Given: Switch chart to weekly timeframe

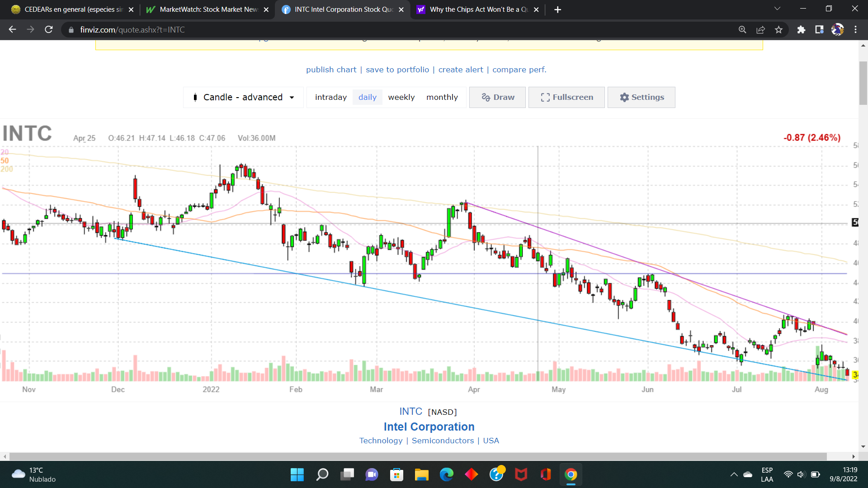Looking at the screenshot, I should point(401,97).
